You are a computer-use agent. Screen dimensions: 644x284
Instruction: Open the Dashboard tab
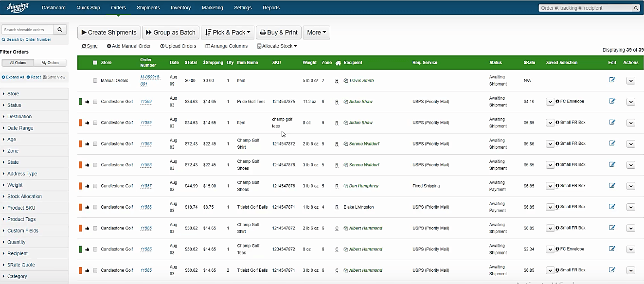pos(54,8)
